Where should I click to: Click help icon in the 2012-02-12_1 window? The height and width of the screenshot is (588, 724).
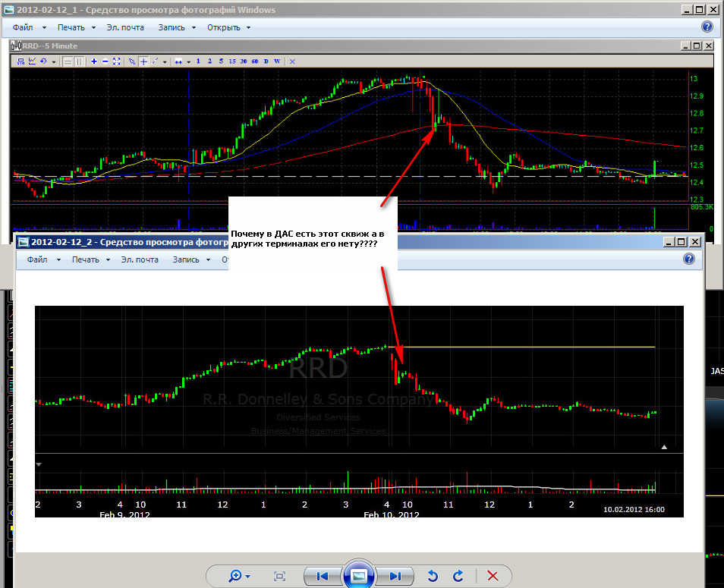click(707, 27)
